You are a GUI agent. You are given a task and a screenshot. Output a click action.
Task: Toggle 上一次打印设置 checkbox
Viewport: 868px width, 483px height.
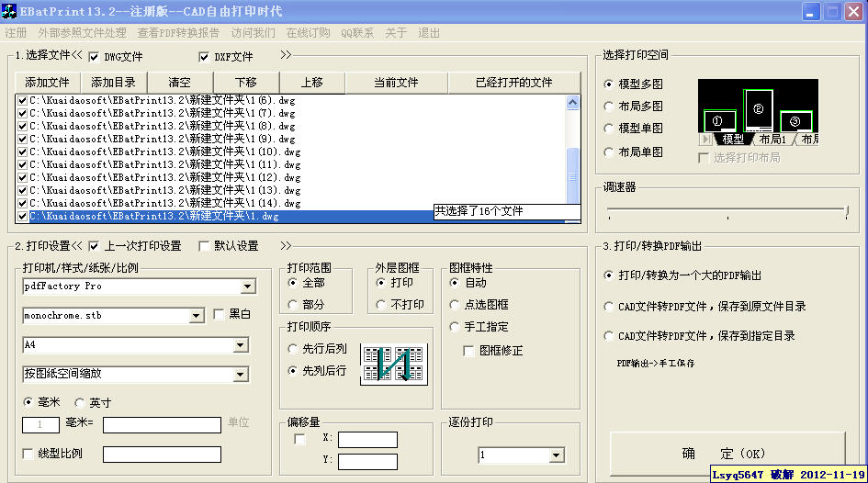pyautogui.click(x=94, y=246)
